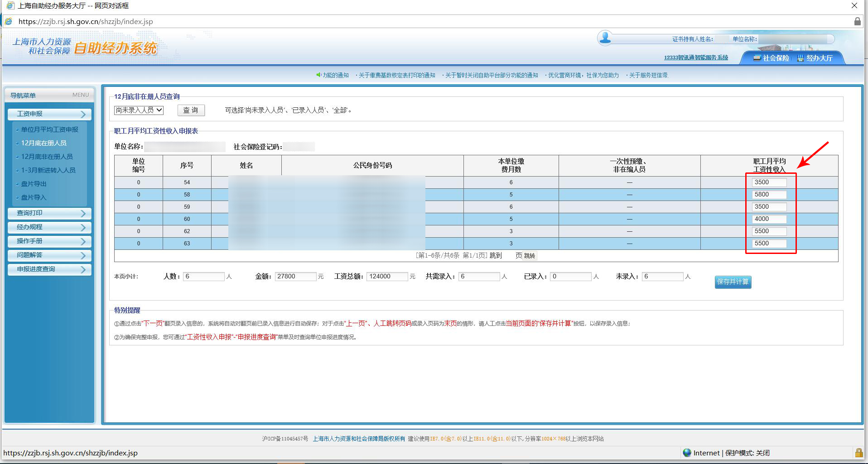
Task: Expand the 经办规程 menu section
Action: [49, 227]
